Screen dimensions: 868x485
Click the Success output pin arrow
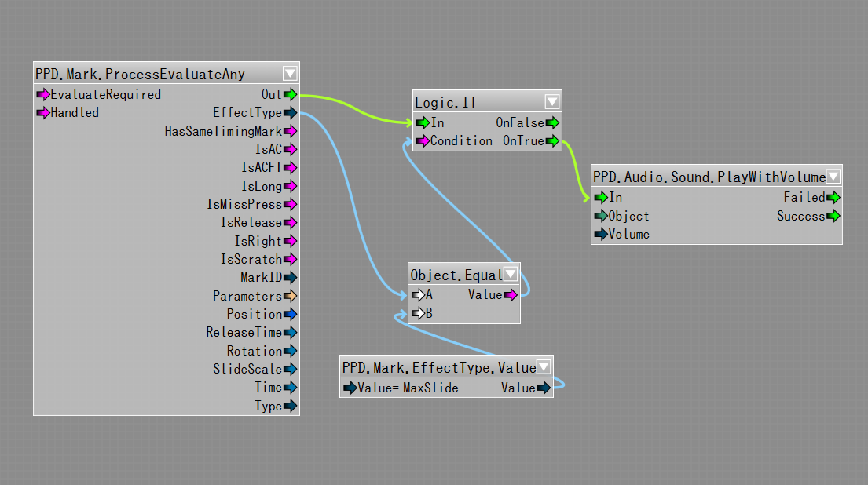click(x=833, y=216)
